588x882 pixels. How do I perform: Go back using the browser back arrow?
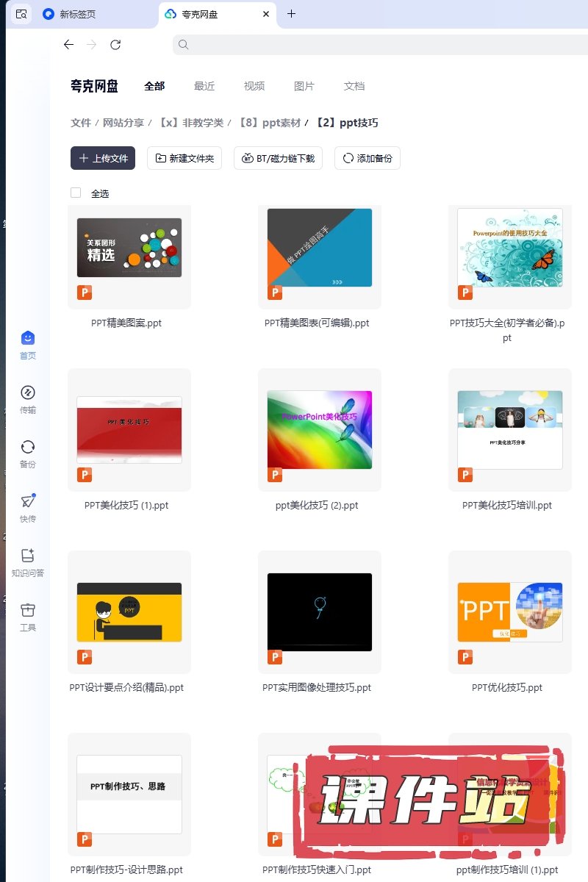tap(68, 45)
